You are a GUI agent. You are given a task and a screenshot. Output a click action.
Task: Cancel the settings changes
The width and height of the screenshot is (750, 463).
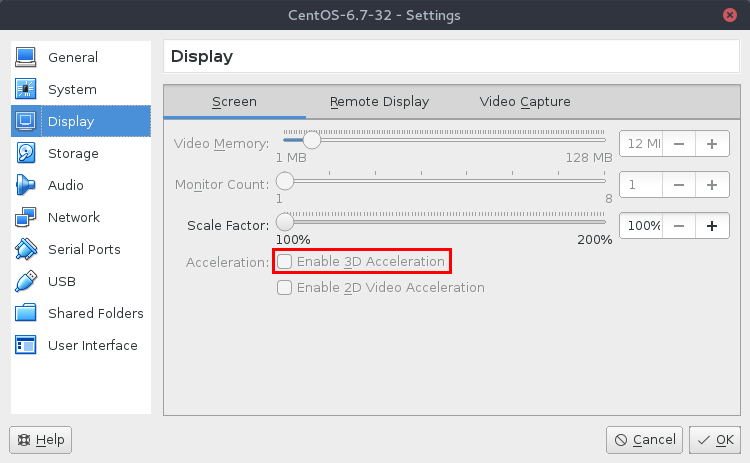(x=644, y=440)
